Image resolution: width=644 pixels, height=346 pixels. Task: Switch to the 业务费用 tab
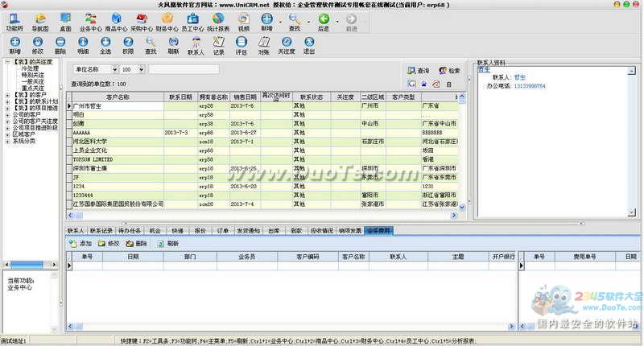[378, 231]
